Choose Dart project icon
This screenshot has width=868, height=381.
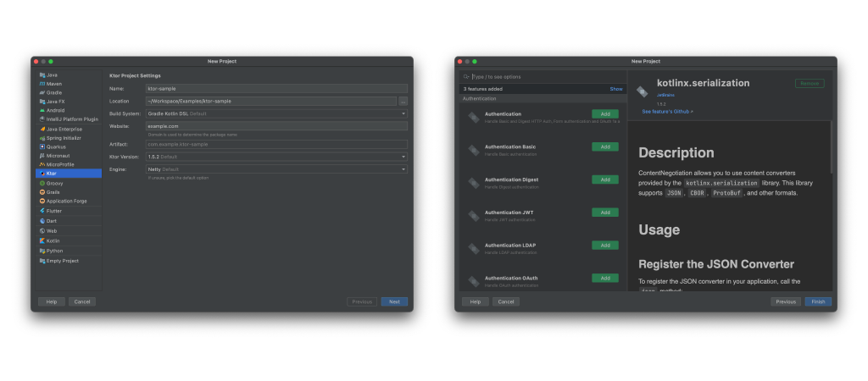[x=42, y=221]
